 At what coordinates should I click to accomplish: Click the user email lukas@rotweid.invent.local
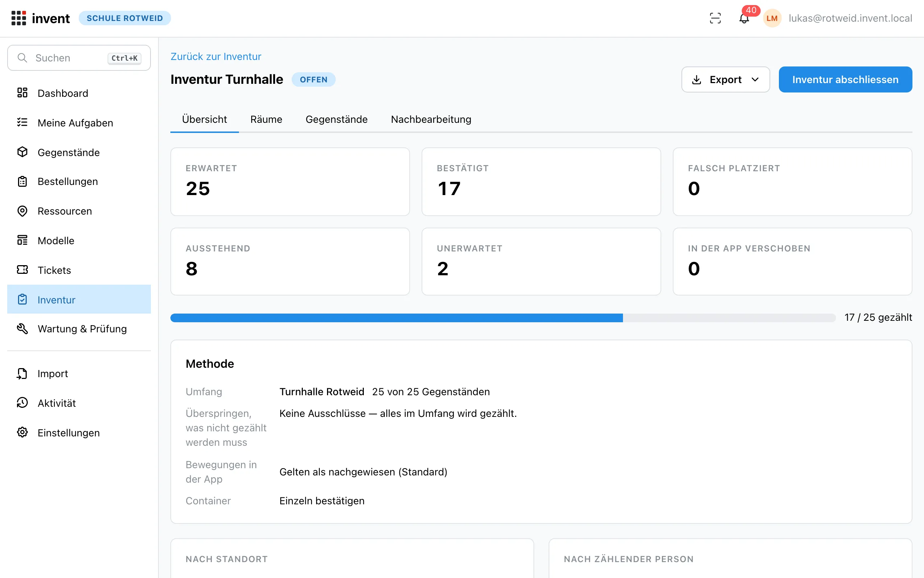point(850,18)
